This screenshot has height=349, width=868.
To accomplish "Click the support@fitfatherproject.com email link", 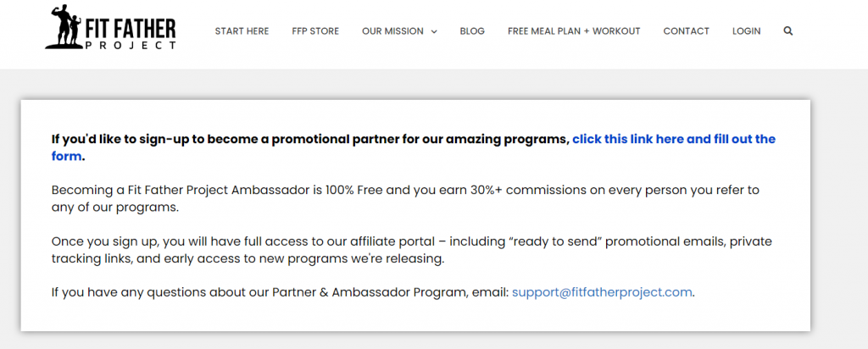I will click(x=602, y=293).
